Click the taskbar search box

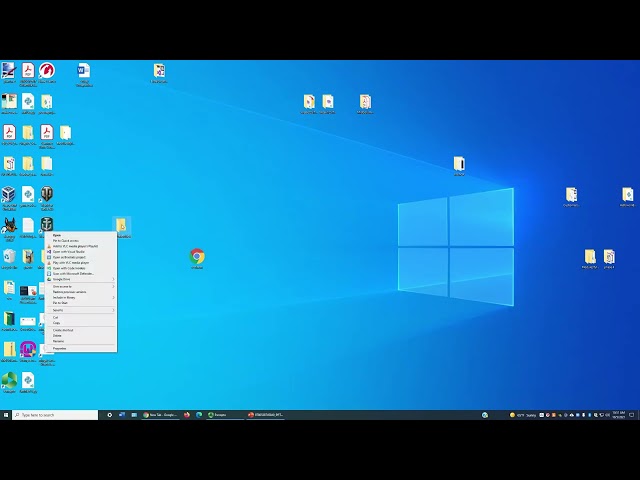point(55,415)
